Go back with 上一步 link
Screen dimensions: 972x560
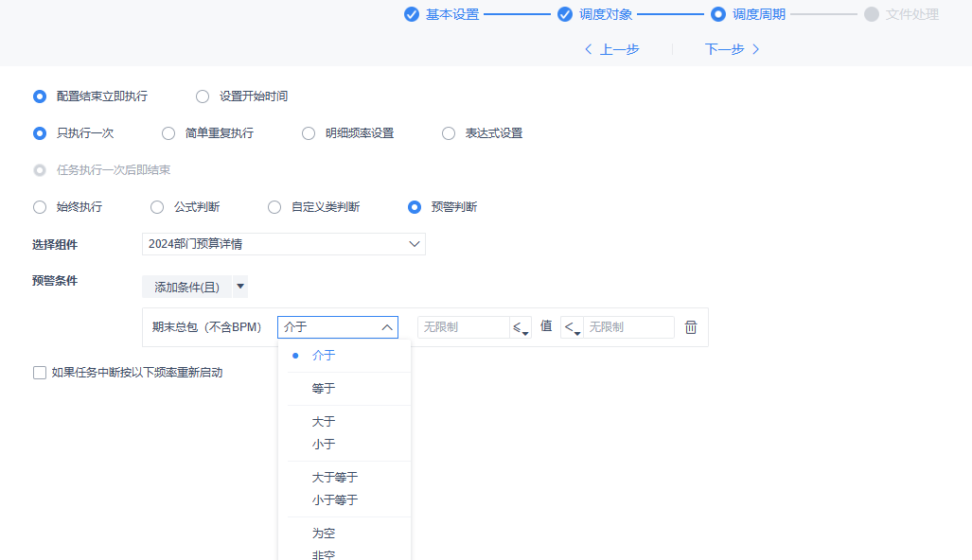[611, 49]
